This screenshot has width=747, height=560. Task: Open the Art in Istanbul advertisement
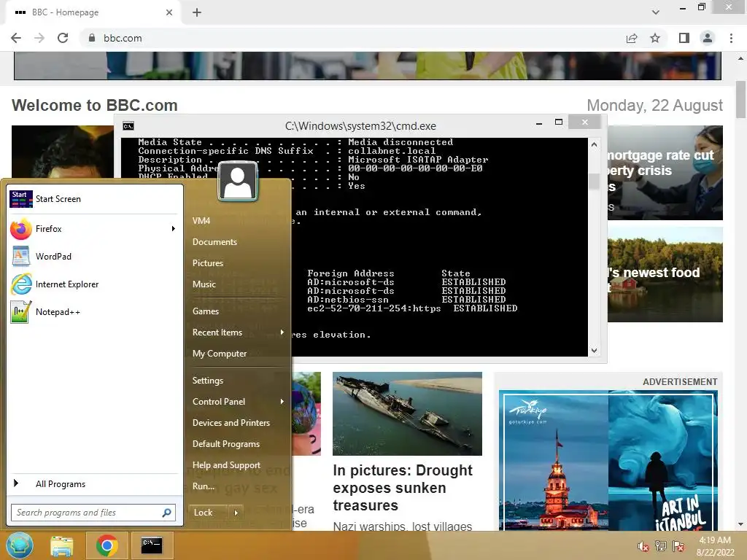click(608, 461)
